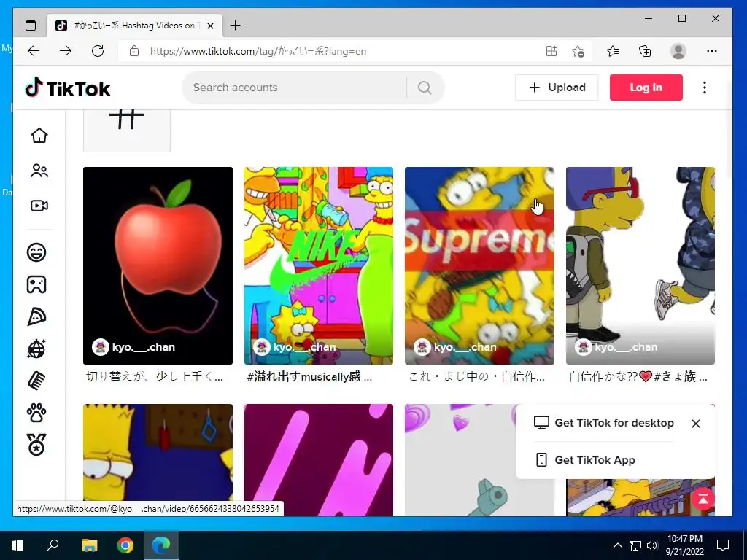Close the Hashtag Videos tab
Image resolution: width=747 pixels, height=560 pixels.
pos(211,26)
